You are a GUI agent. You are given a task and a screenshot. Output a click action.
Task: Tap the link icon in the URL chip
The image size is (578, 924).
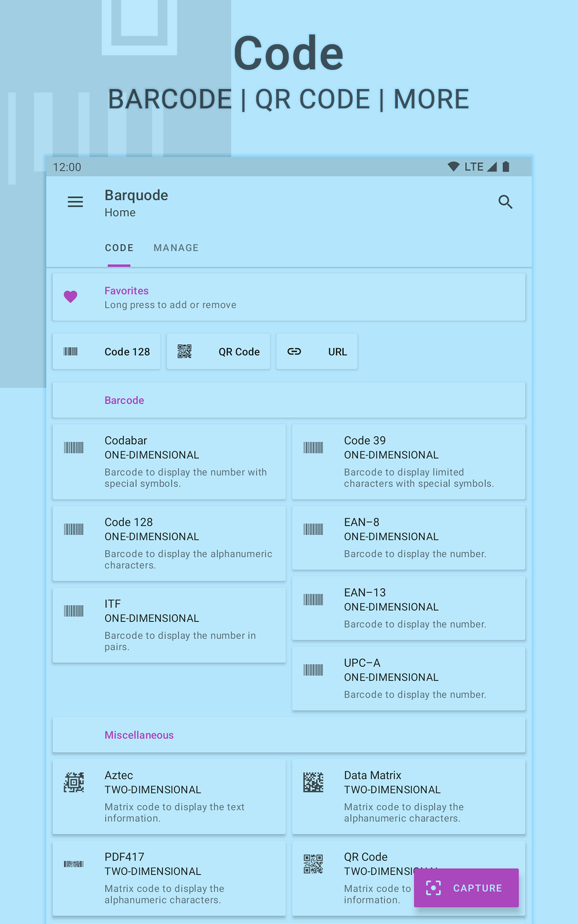(x=294, y=352)
